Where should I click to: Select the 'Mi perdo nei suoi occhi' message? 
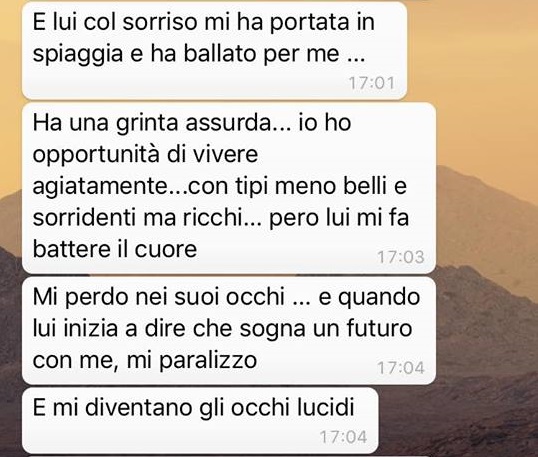(229, 330)
